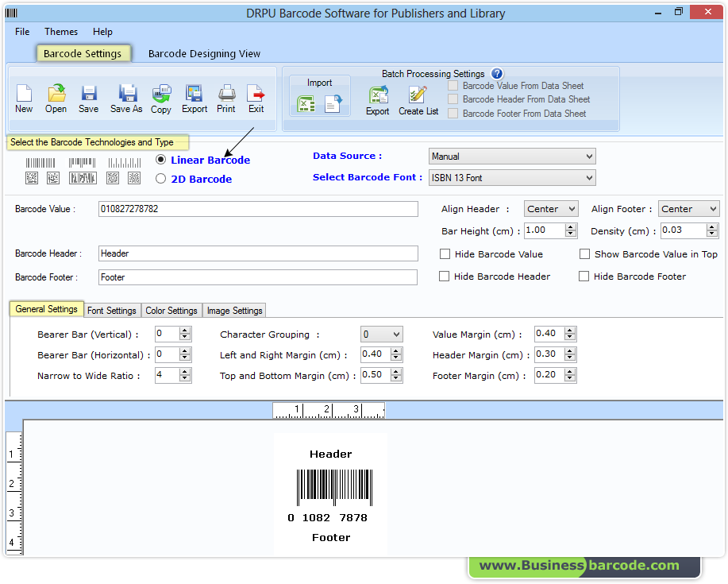Open the Create List tool

pos(418,101)
